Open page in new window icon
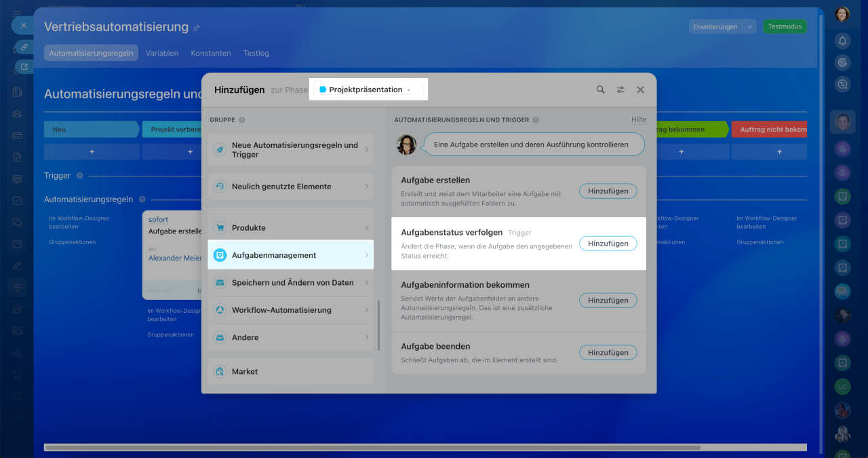Image resolution: width=868 pixels, height=458 pixels. [x=24, y=66]
